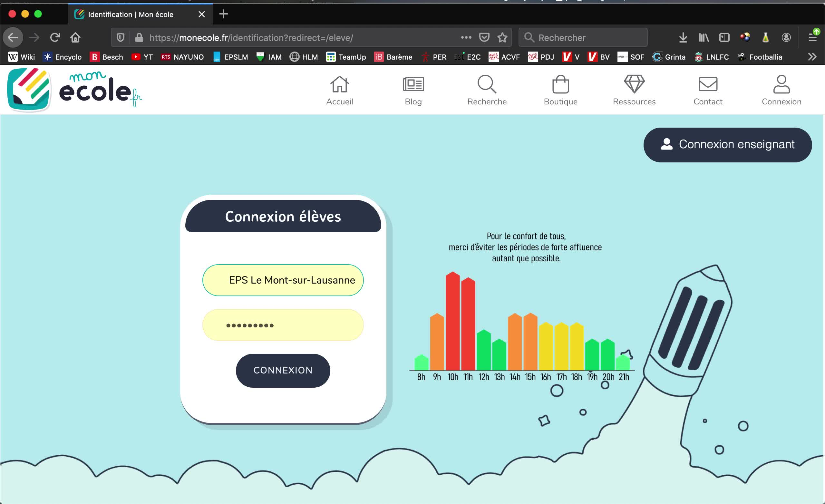Image resolution: width=825 pixels, height=504 pixels.
Task: Toggle the Firefox sidebar view icon
Action: tap(724, 37)
